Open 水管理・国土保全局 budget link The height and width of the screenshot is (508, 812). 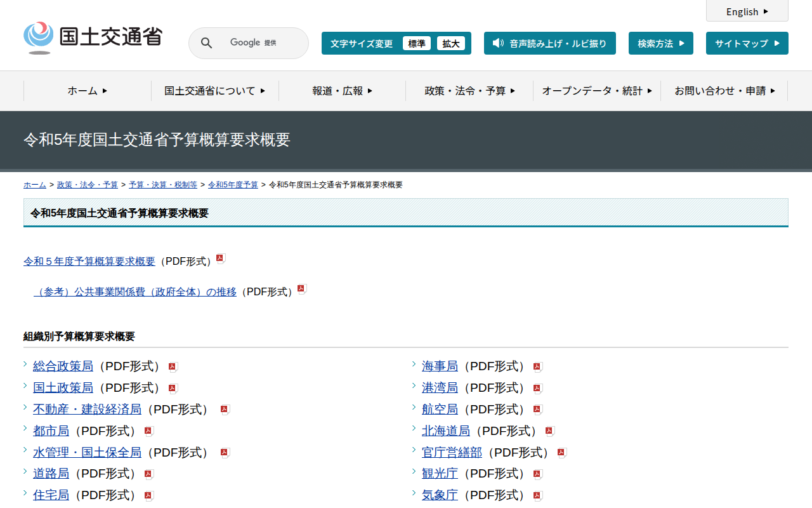(88, 453)
